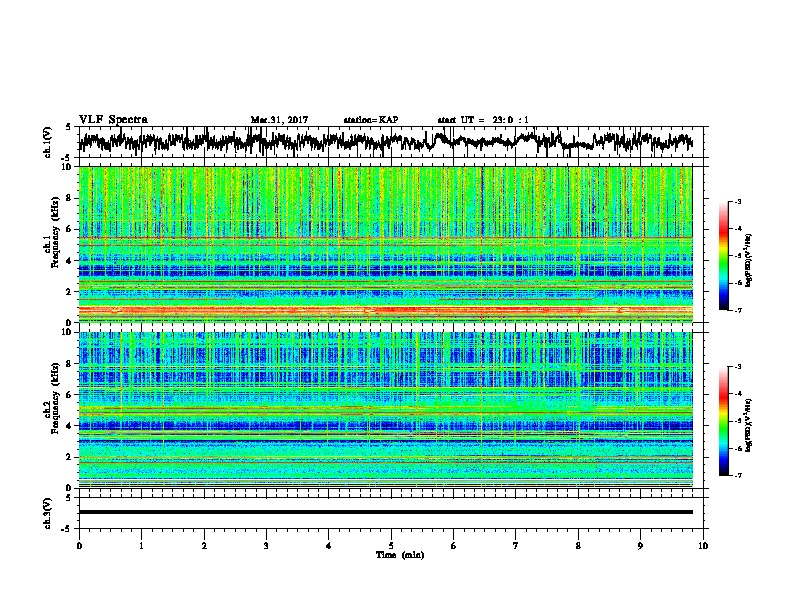Click the ch.2 spectrogram color scale bar
Viewport: 792px width, 612px height.
coord(724,421)
